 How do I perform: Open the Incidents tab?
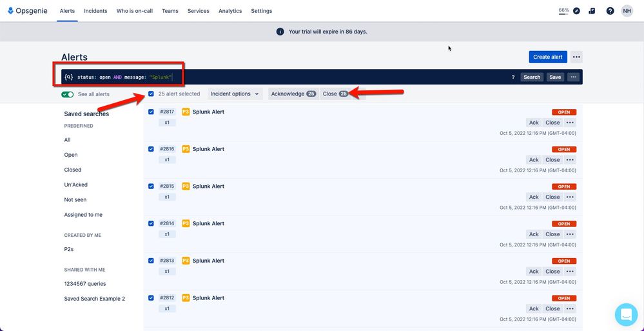tap(95, 11)
